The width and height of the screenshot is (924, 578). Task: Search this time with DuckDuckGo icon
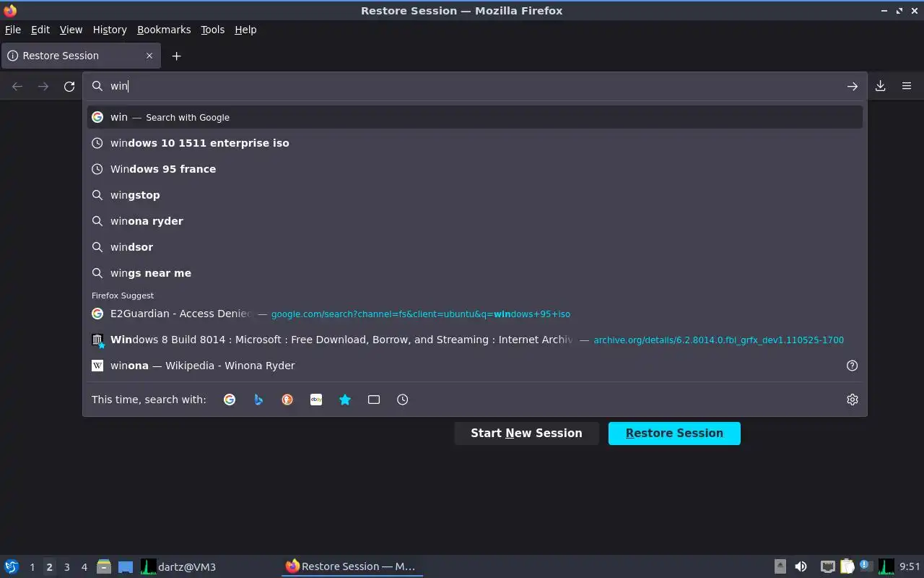(287, 400)
